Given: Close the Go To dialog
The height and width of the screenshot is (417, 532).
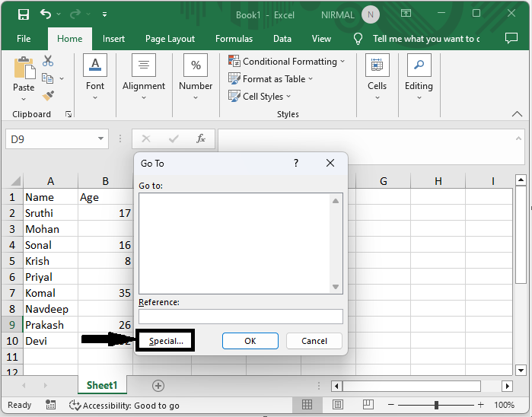Looking at the screenshot, I should [330, 163].
